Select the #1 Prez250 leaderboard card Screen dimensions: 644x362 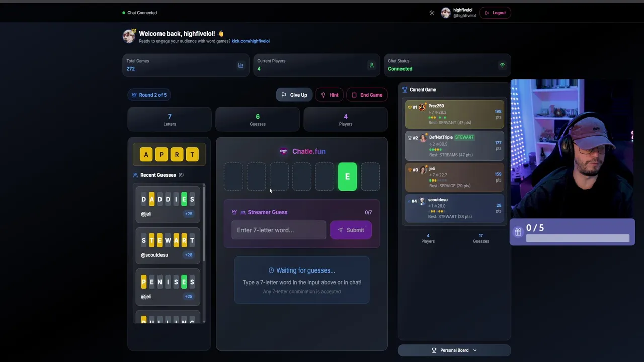(454, 114)
